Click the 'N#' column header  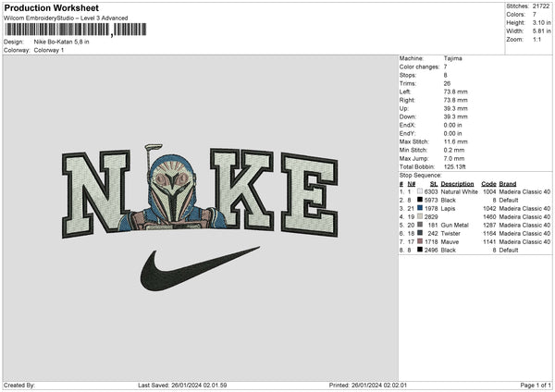tap(412, 184)
